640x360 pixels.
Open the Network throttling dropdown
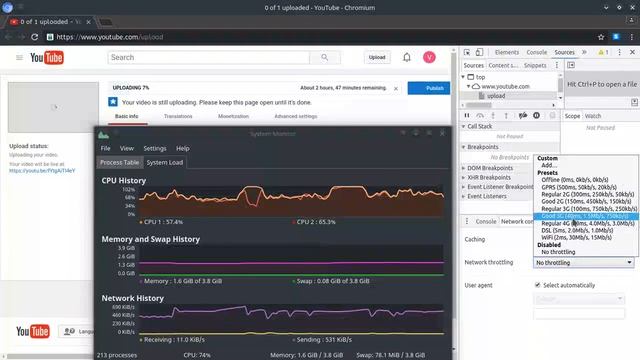click(x=584, y=262)
